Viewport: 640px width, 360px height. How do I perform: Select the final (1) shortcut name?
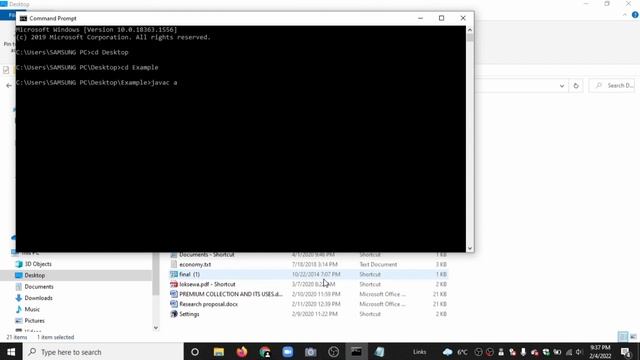pyautogui.click(x=189, y=274)
